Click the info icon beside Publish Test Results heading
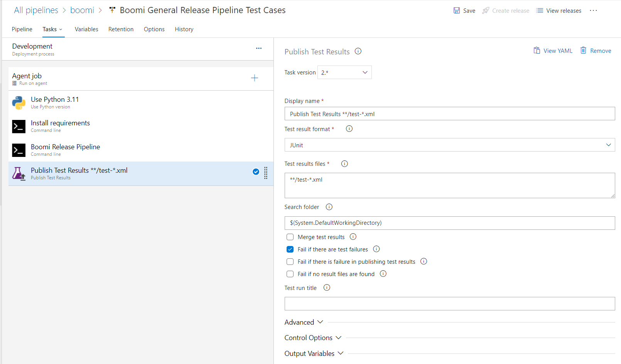The image size is (621, 364). 358,51
